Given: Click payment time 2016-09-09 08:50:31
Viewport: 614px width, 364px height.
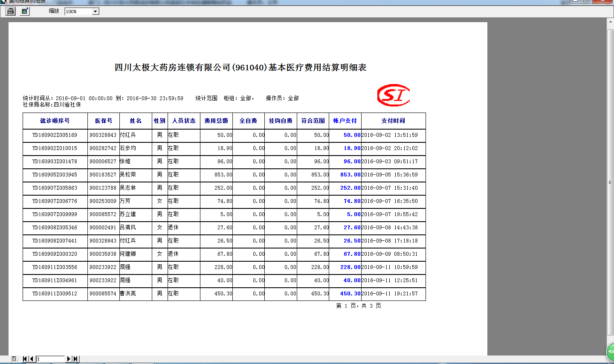Looking at the screenshot, I should tap(390, 254).
